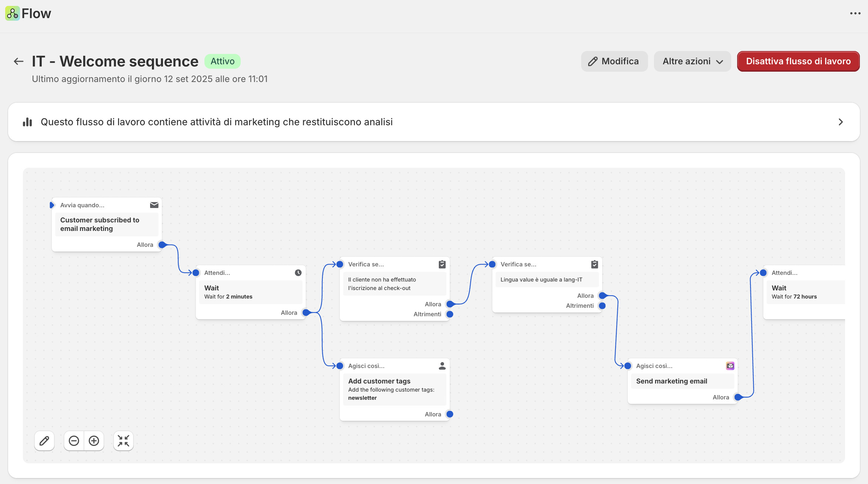
Task: Click the envelope icon on trigger node
Action: [154, 205]
